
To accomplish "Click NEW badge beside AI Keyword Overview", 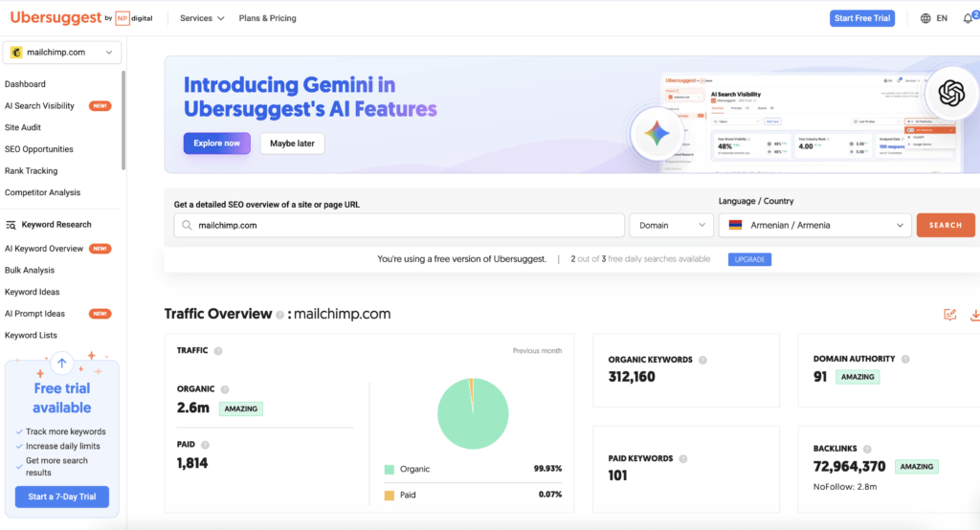I will [100, 249].
